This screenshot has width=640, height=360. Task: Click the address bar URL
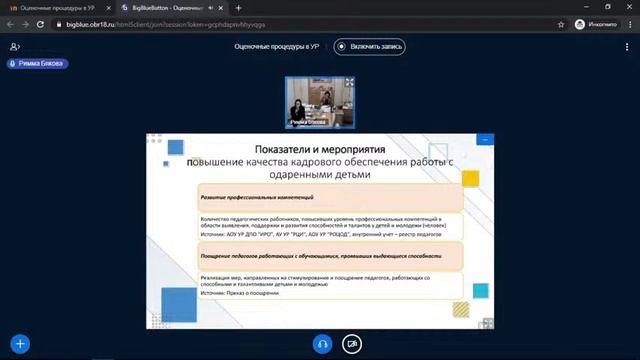coord(166,24)
